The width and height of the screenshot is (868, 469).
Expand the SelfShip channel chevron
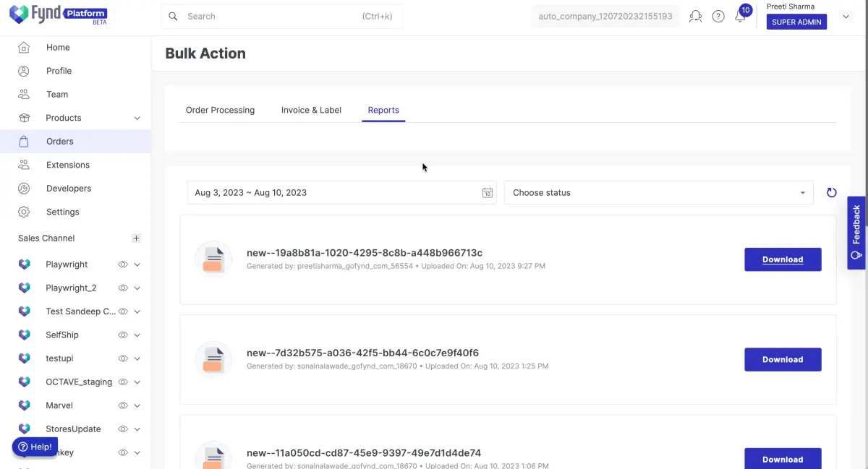click(x=137, y=335)
